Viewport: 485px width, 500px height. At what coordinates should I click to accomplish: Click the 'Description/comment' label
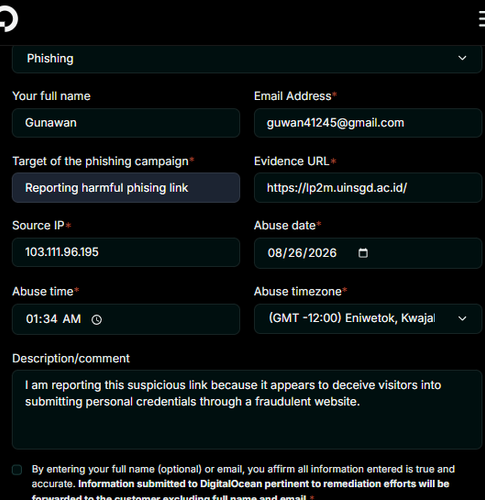coord(71,358)
